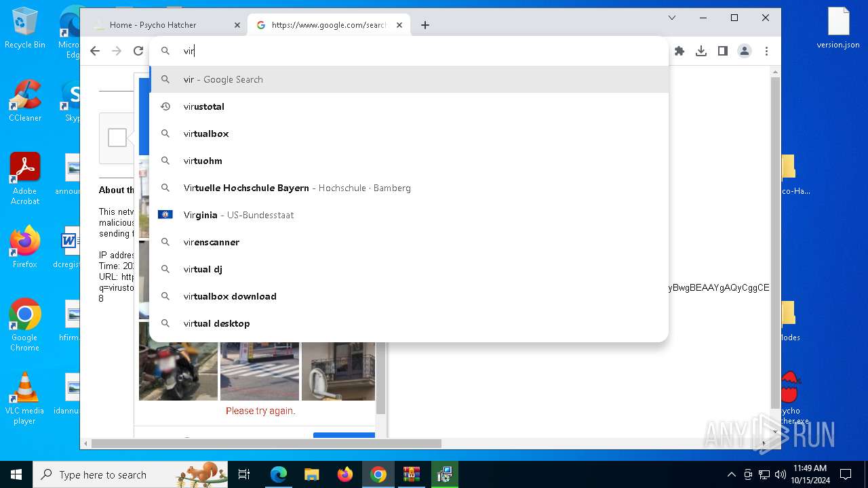Viewport: 868px width, 488px height.
Task: Open the Google Chrome desktop icon
Action: point(25,325)
